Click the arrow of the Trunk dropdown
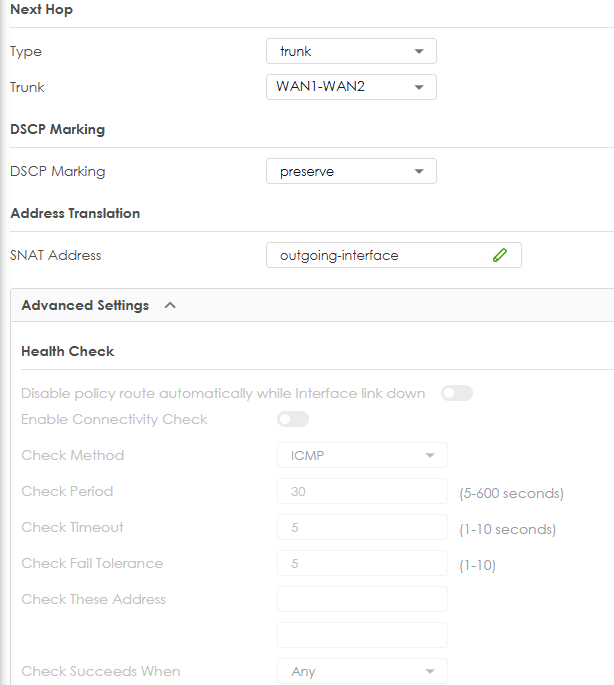Viewport: 614px width, 685px height. [419, 87]
